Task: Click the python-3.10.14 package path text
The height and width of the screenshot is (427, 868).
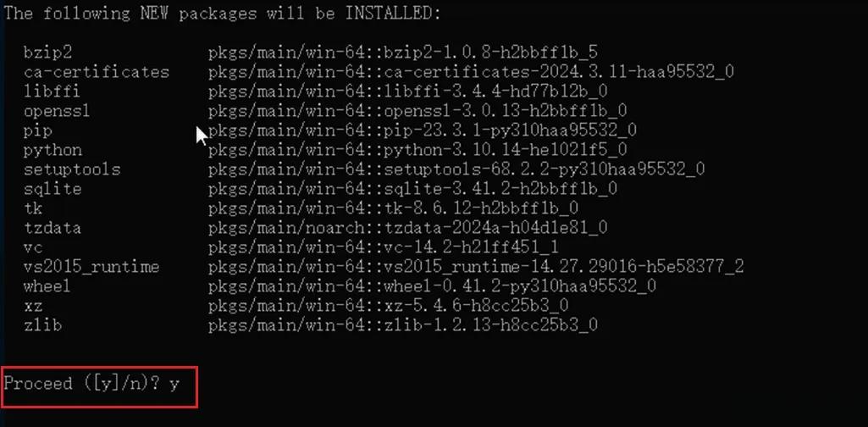Action: (x=417, y=150)
